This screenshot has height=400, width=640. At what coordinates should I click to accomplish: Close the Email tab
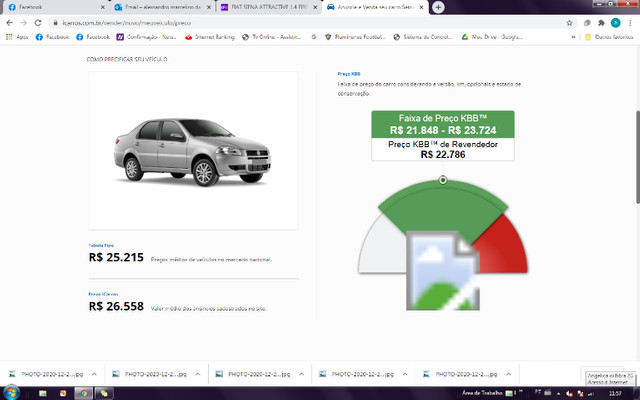coord(209,7)
